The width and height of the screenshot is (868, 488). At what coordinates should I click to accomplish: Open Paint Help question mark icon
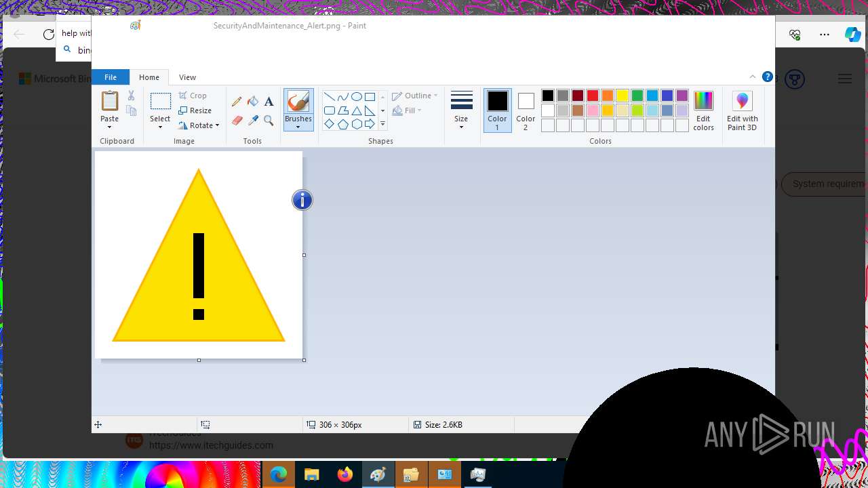pyautogui.click(x=767, y=77)
